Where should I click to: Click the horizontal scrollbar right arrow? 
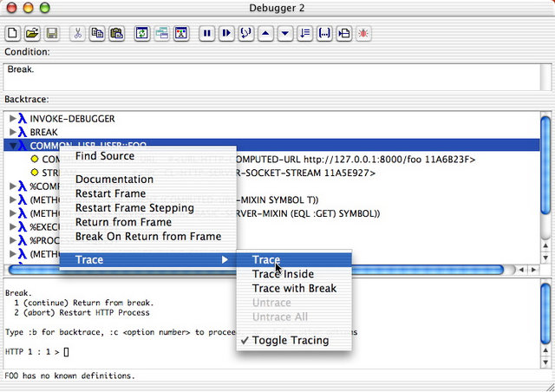[x=533, y=270]
